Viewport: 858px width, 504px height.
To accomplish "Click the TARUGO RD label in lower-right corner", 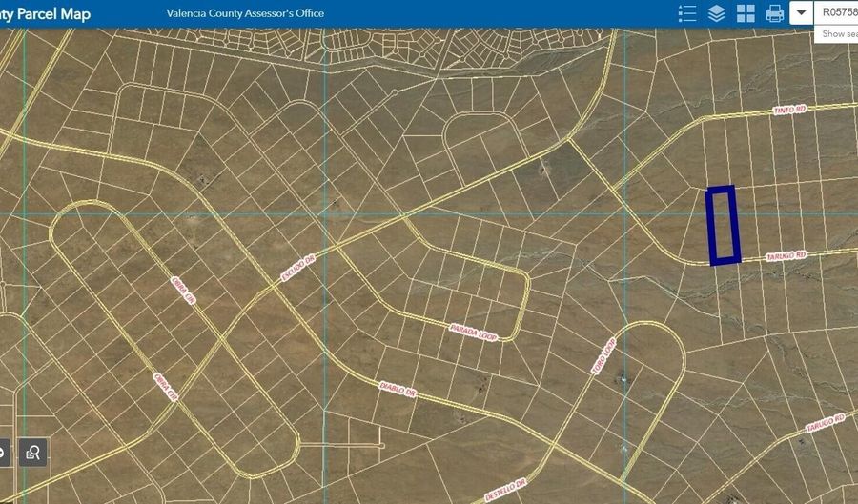I will tap(825, 423).
